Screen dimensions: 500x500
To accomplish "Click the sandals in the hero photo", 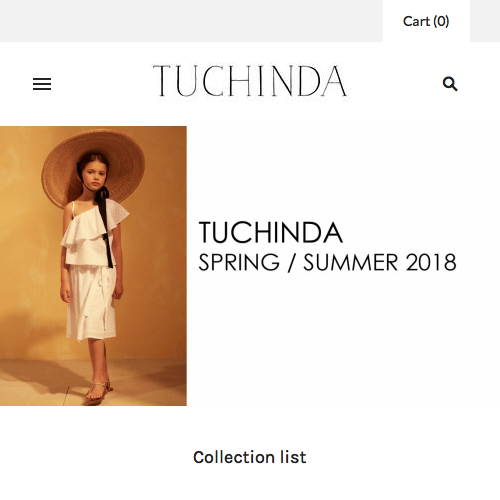I will pos(99,391).
